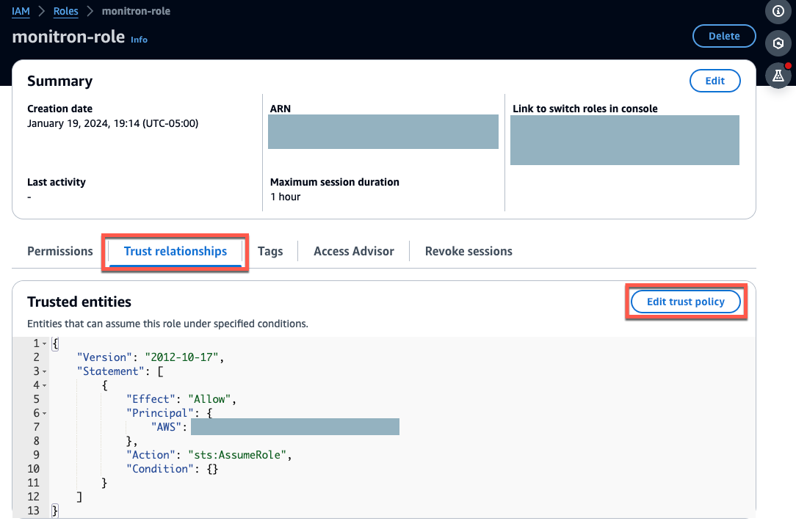Select the Revoke sessions tab
The width and height of the screenshot is (796, 532).
click(x=468, y=251)
